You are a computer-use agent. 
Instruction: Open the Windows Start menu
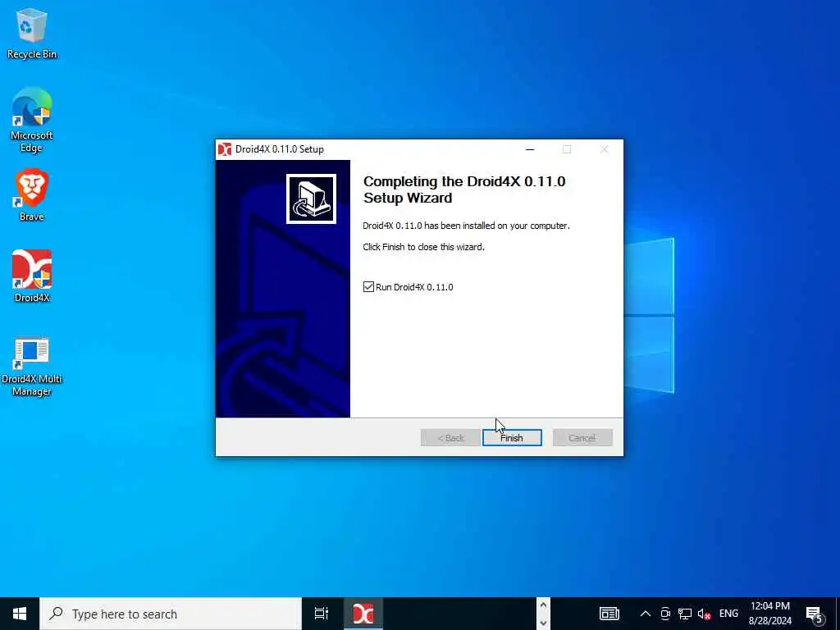20,614
